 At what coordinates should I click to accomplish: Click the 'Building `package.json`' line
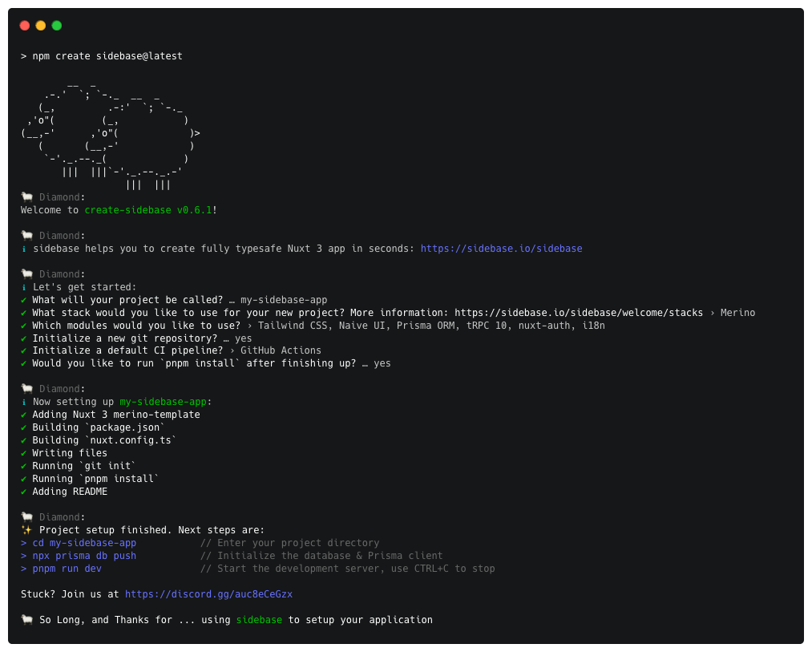99,427
